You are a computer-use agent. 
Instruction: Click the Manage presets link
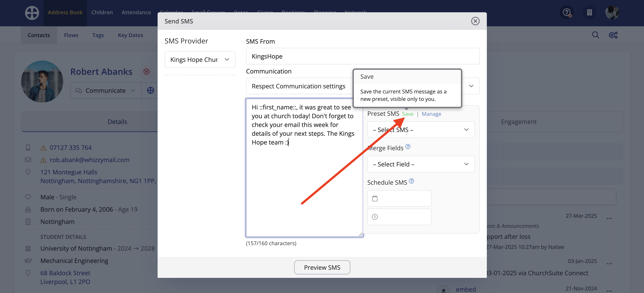click(431, 114)
